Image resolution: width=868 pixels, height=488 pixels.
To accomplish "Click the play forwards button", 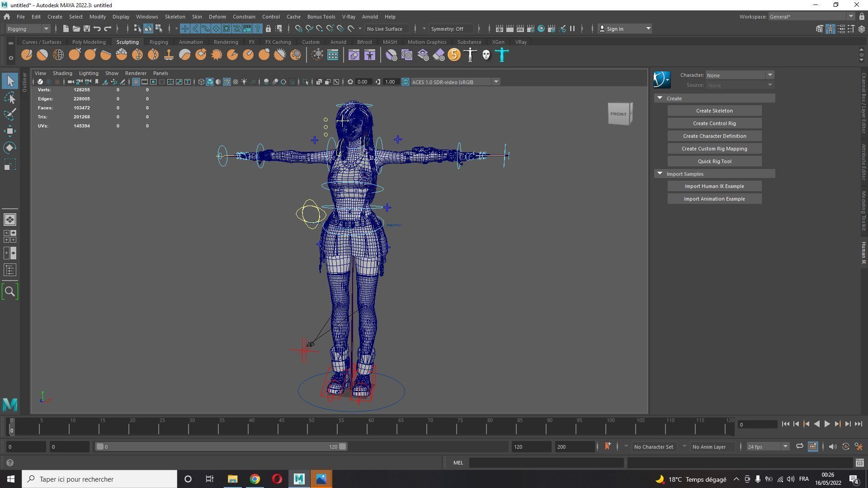I will 827,424.
